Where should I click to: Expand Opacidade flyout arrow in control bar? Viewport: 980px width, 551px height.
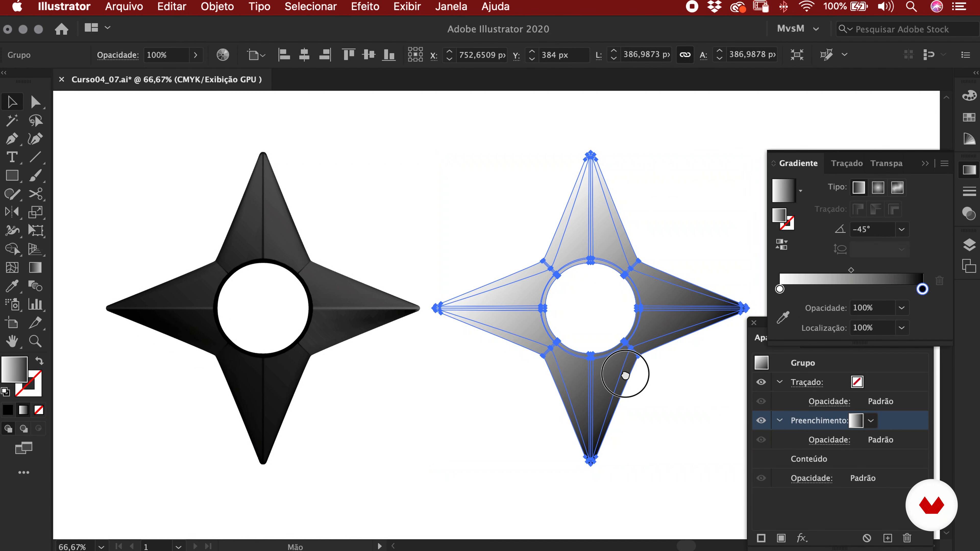point(195,55)
